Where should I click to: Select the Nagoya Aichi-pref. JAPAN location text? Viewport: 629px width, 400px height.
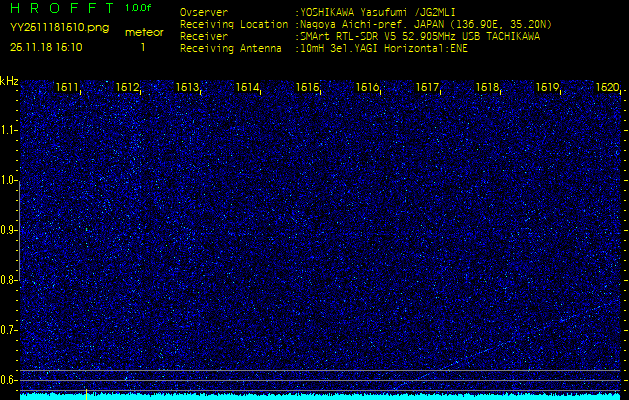(426, 24)
